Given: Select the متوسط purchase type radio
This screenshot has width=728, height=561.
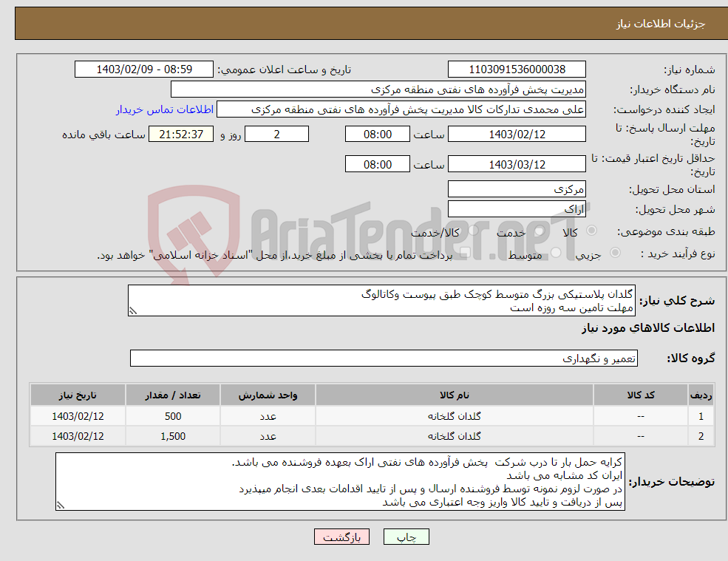Looking at the screenshot, I should pos(556,253).
